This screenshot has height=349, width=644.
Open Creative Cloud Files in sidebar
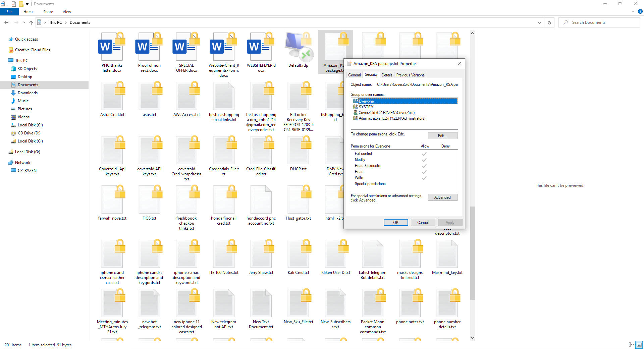[x=32, y=50]
